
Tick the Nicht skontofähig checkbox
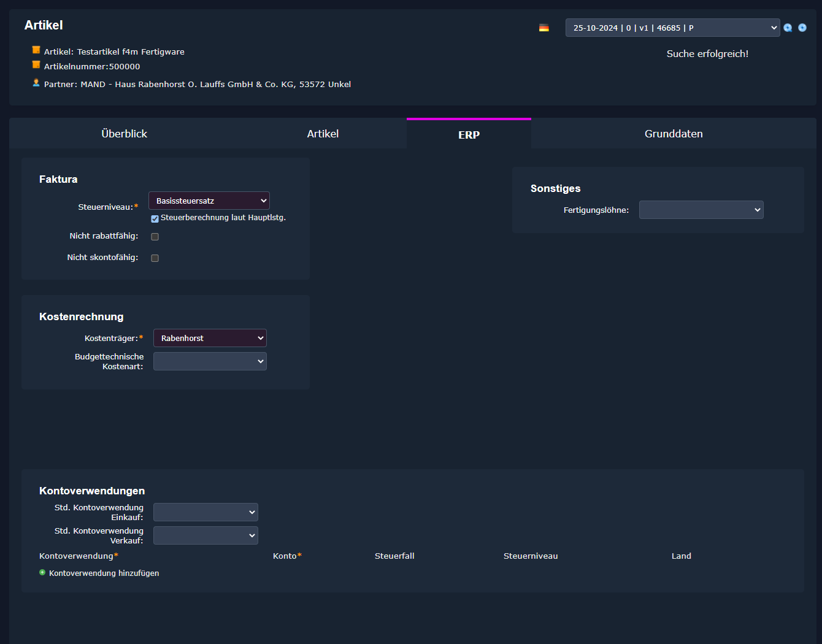(155, 258)
